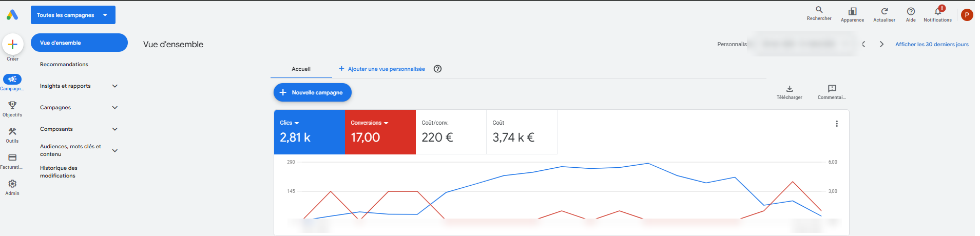Open the Toutes les campagnes dropdown

[73, 15]
